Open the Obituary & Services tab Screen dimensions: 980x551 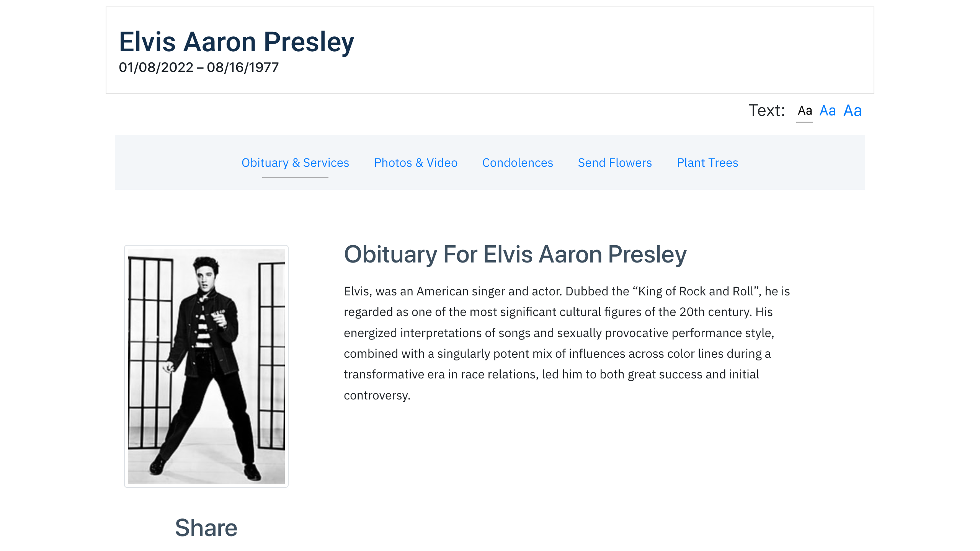295,163
